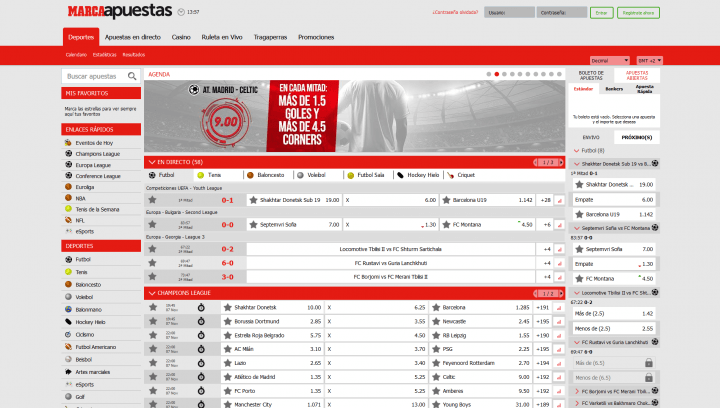Open the Apuestas en directo tab
720x408 pixels.
(133, 37)
